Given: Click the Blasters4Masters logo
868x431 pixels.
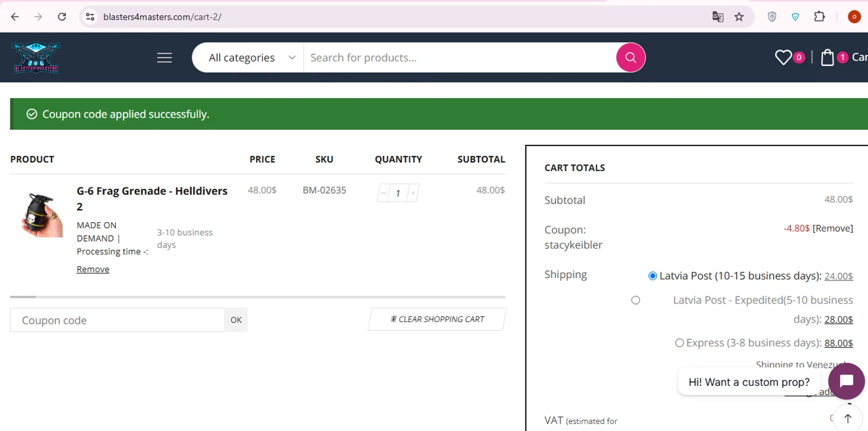Looking at the screenshot, I should [36, 57].
